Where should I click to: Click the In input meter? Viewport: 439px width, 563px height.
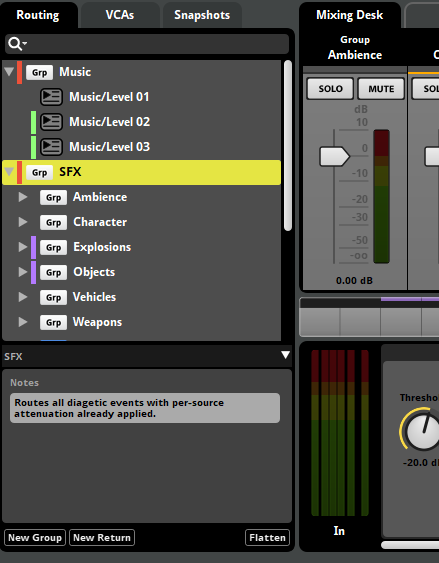coord(340,433)
